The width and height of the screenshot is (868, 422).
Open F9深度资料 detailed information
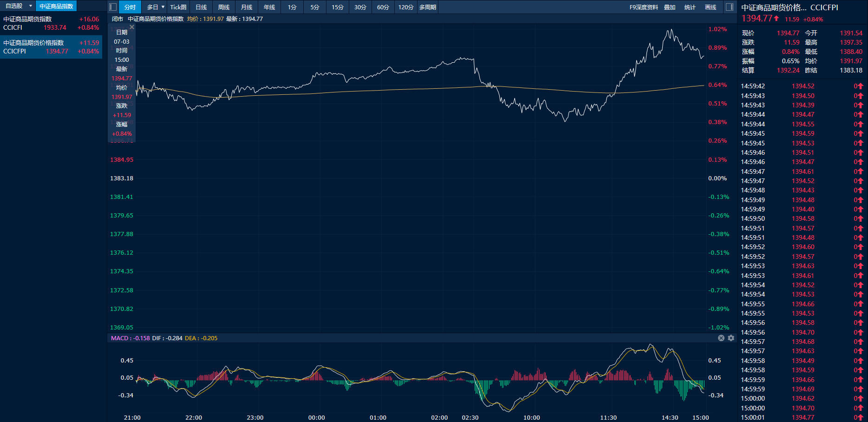coord(644,7)
